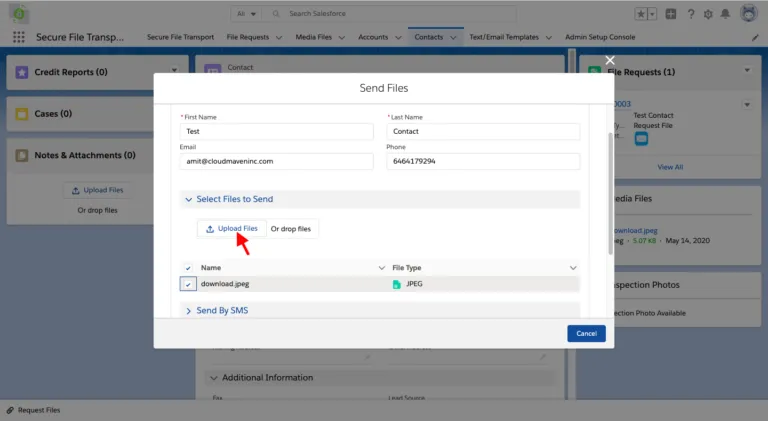Click the Cancel button
Viewport: 768px width, 421px height.
pos(586,333)
